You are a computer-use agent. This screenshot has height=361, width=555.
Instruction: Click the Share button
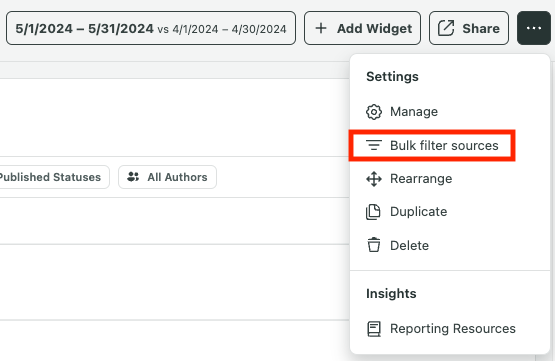tap(469, 28)
